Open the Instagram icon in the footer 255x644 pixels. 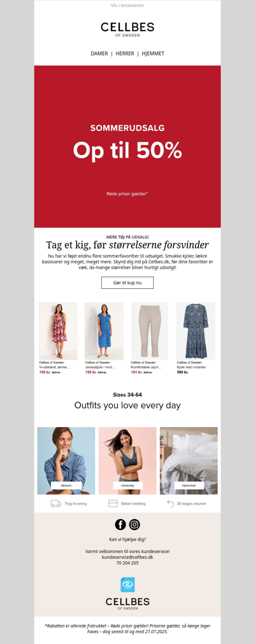[x=135, y=524]
